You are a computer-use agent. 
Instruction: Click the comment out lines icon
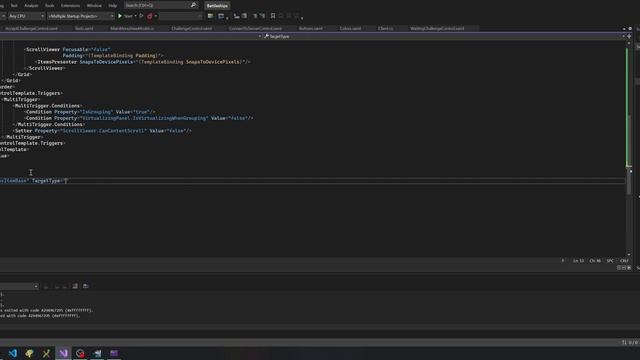[x=255, y=16]
